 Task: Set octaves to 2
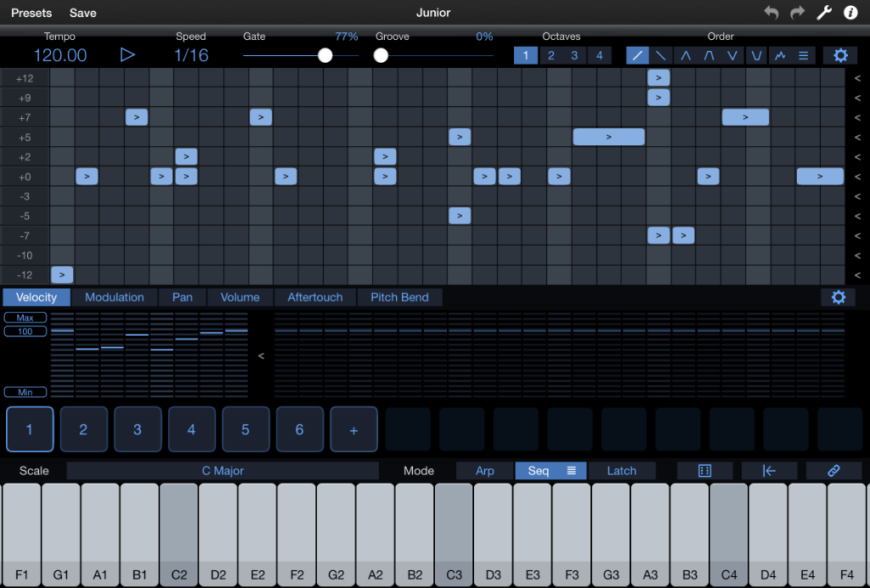(551, 55)
